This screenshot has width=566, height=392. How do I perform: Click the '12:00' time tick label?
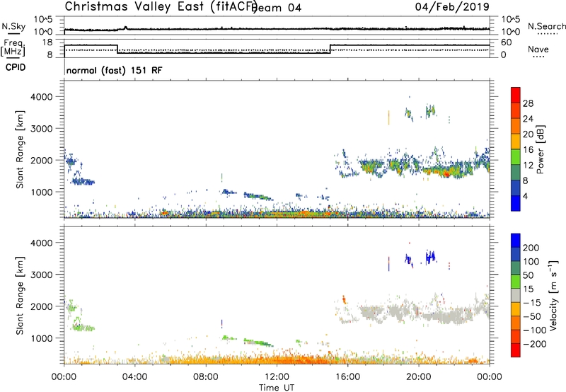point(277,377)
